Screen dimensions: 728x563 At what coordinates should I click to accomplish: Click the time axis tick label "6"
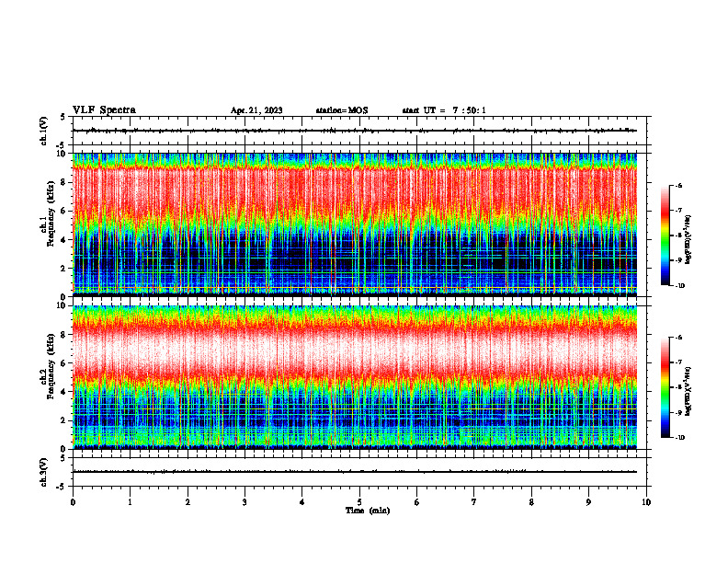pyautogui.click(x=417, y=502)
